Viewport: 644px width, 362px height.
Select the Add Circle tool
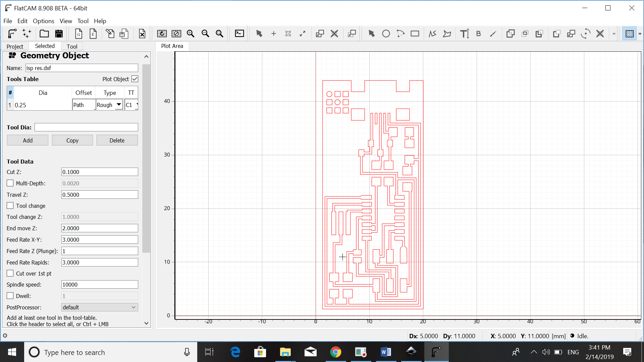point(386,34)
